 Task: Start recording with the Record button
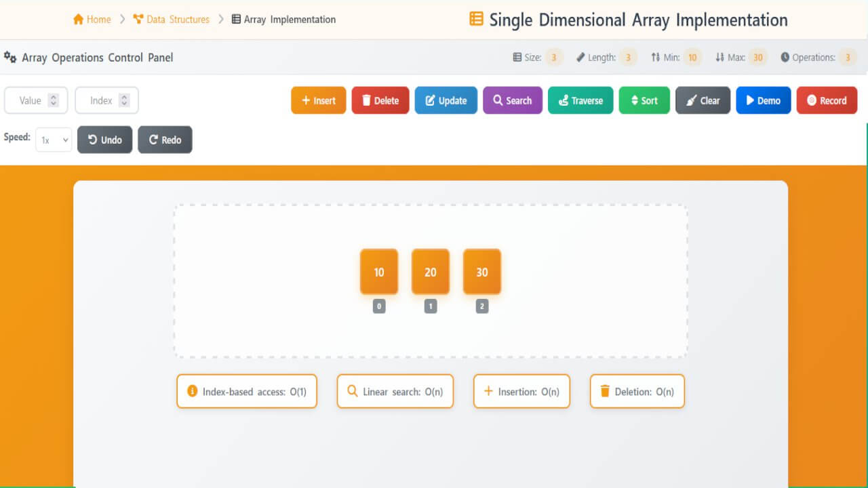coord(827,100)
